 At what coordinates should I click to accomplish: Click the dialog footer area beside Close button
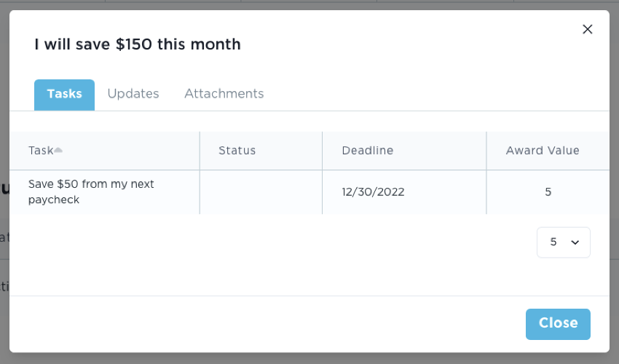tap(291, 324)
